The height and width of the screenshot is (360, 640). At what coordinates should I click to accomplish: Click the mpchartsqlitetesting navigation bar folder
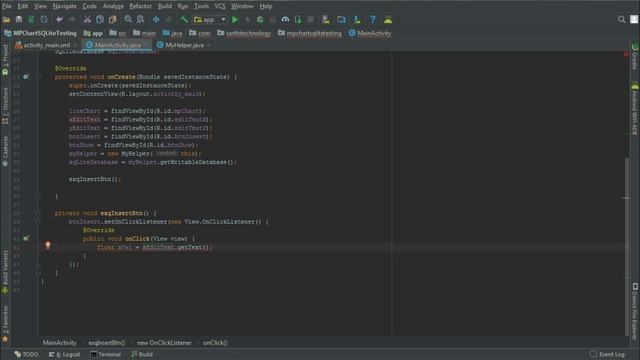pyautogui.click(x=310, y=33)
